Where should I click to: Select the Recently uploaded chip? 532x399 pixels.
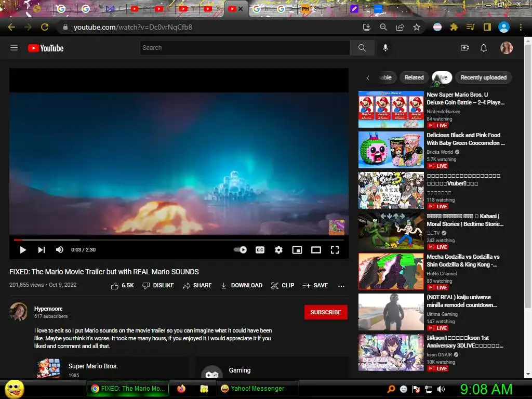(x=484, y=77)
